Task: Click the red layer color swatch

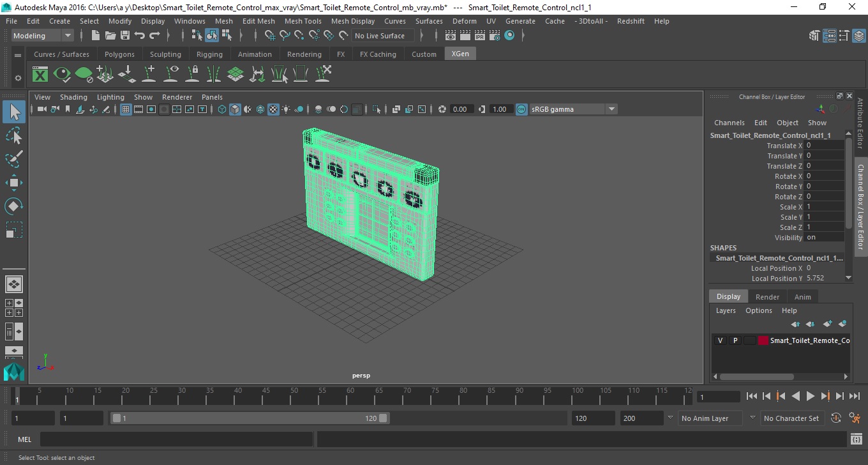Action: 763,340
